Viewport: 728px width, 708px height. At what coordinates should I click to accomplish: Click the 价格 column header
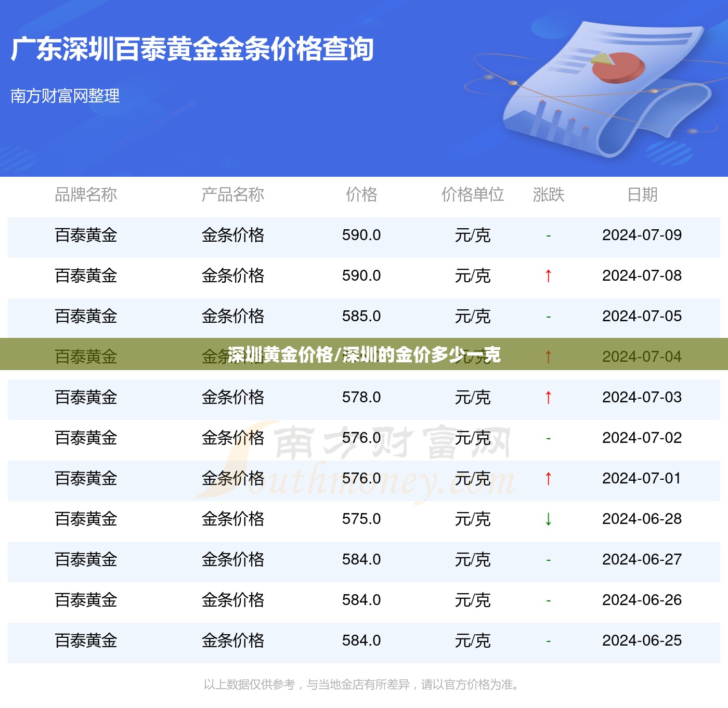(361, 194)
